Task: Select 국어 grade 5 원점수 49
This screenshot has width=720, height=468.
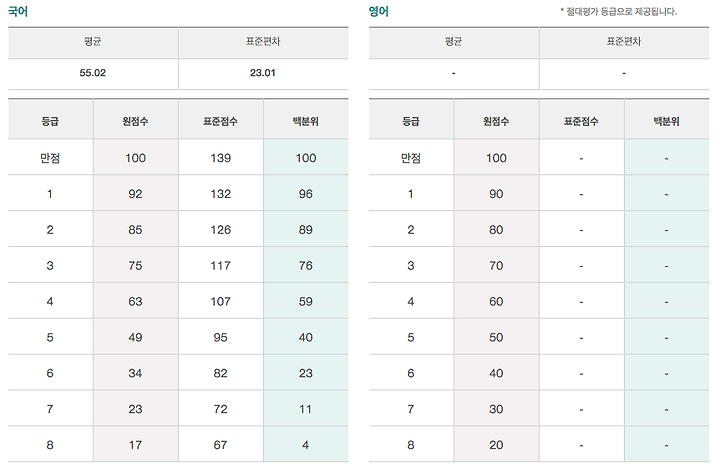Action: [135, 337]
